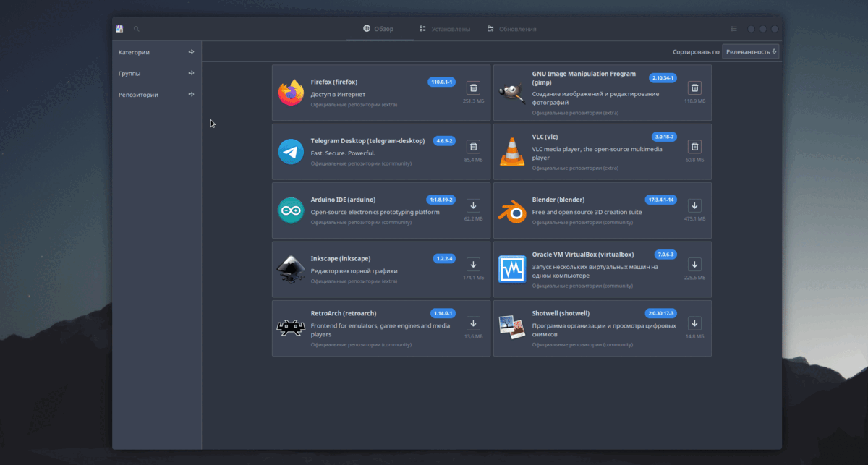Install VirtualBox using download arrow
Screen dimensions: 868x465
coord(694,265)
